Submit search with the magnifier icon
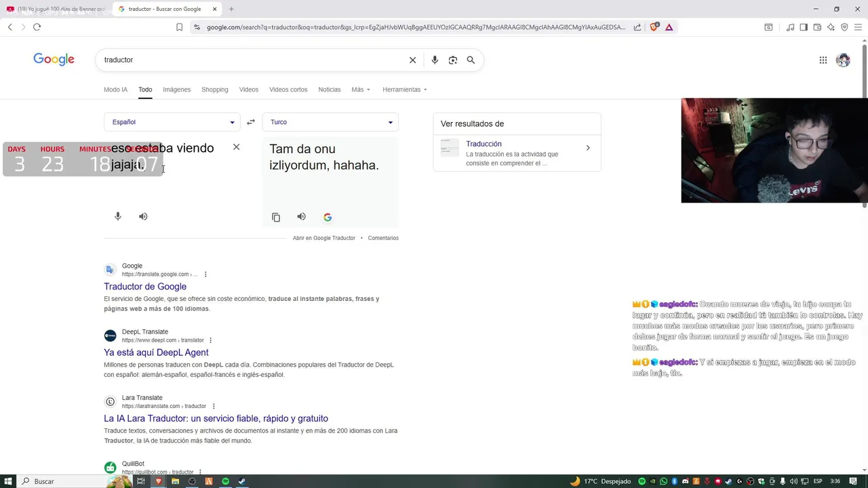The height and width of the screenshot is (488, 868). tap(471, 60)
